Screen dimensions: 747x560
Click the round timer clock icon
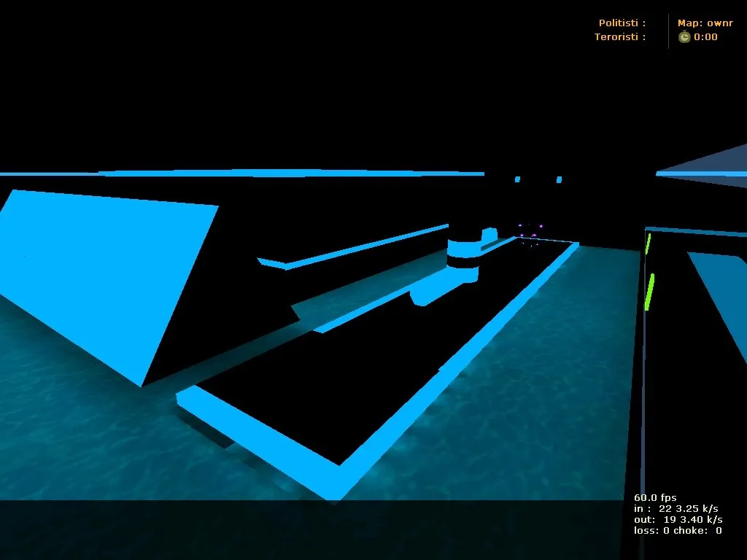(684, 37)
